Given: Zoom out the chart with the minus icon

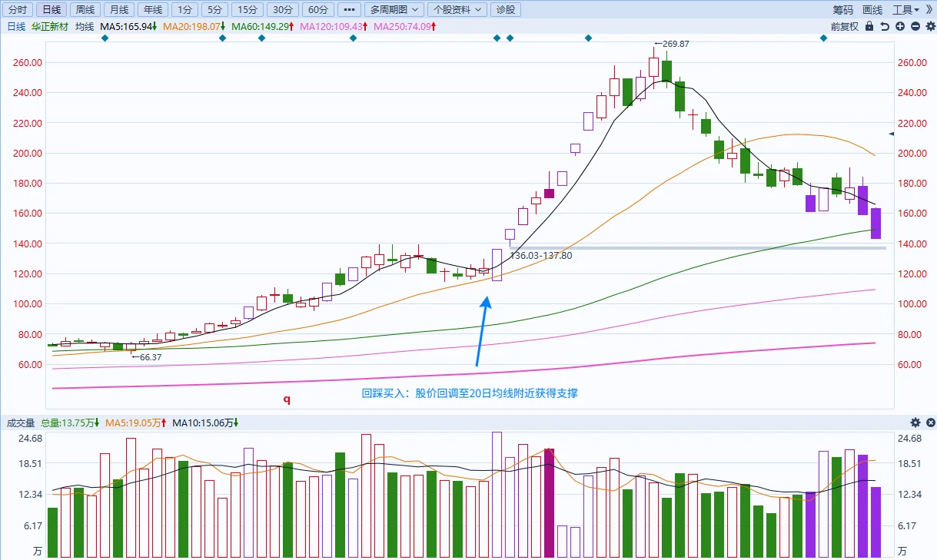Looking at the screenshot, I should 915,26.
